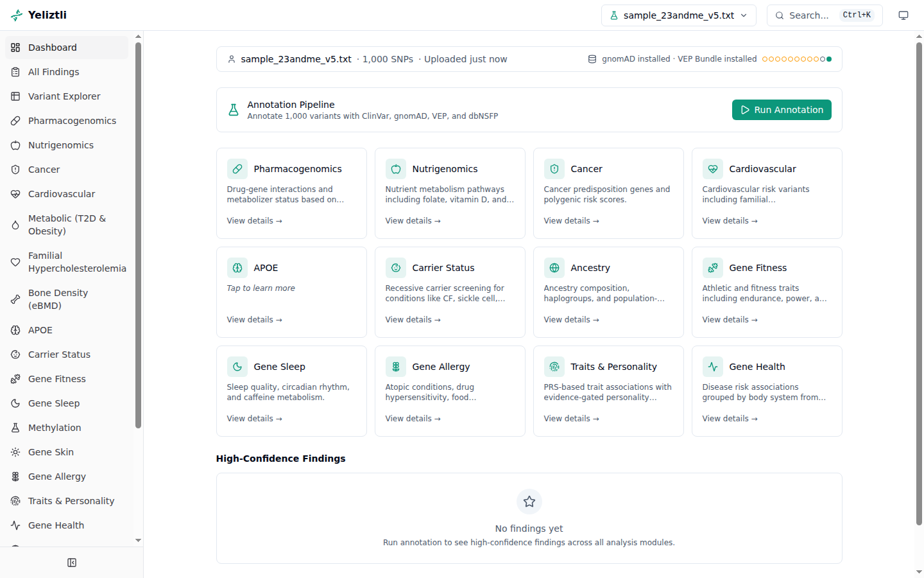Click the 'VEP Bundle installed' status text
Viewport: 924px width, 578px height.
(717, 59)
